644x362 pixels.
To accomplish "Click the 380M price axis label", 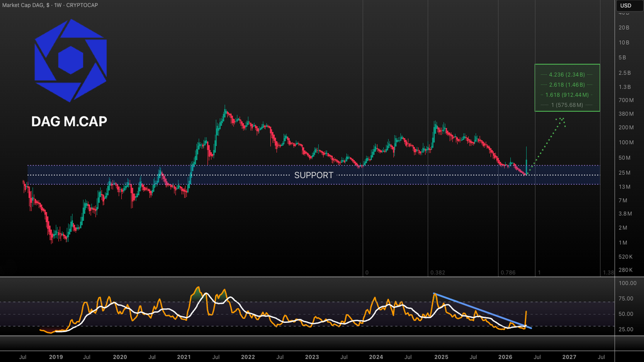I will pyautogui.click(x=626, y=114).
